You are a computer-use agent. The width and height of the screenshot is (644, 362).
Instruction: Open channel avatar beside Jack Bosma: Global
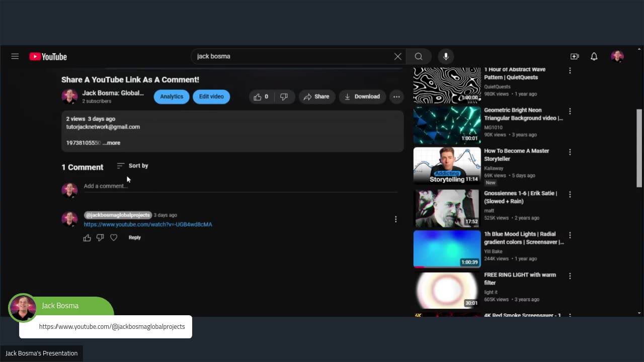[69, 97]
